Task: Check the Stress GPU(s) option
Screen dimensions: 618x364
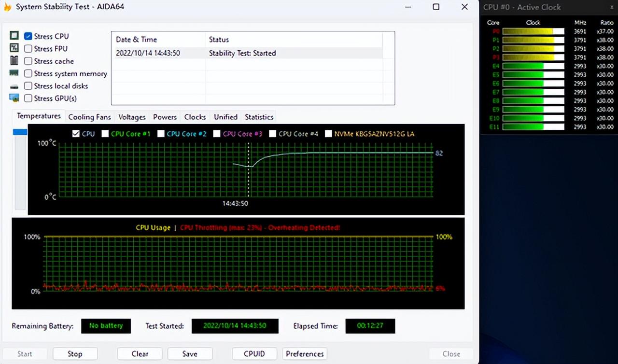Action: (x=28, y=98)
